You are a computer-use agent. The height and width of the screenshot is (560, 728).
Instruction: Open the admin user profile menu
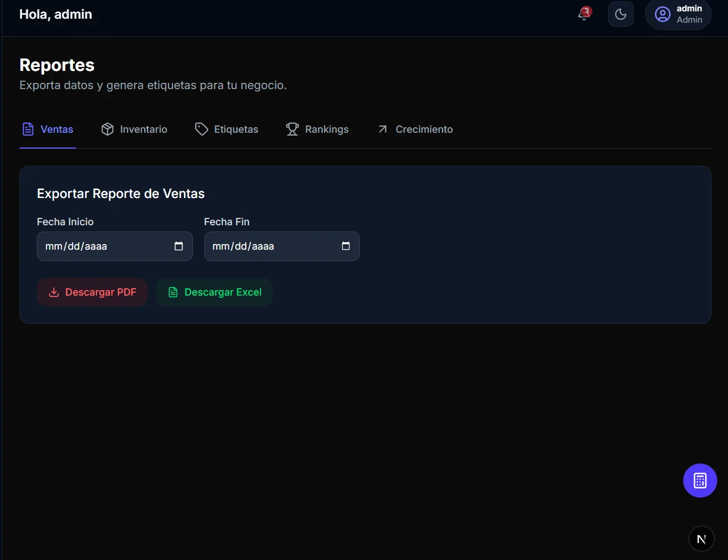click(678, 14)
